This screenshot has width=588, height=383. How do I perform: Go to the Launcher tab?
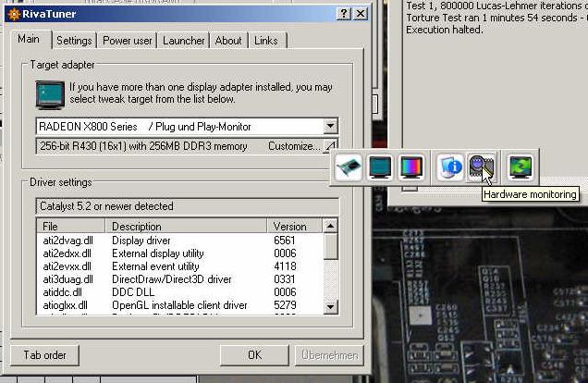tap(183, 41)
